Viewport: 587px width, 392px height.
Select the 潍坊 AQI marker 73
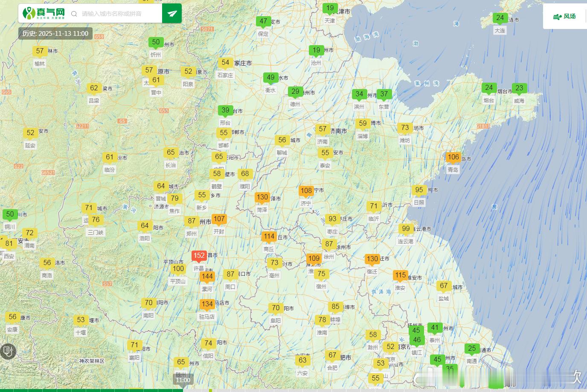405,127
